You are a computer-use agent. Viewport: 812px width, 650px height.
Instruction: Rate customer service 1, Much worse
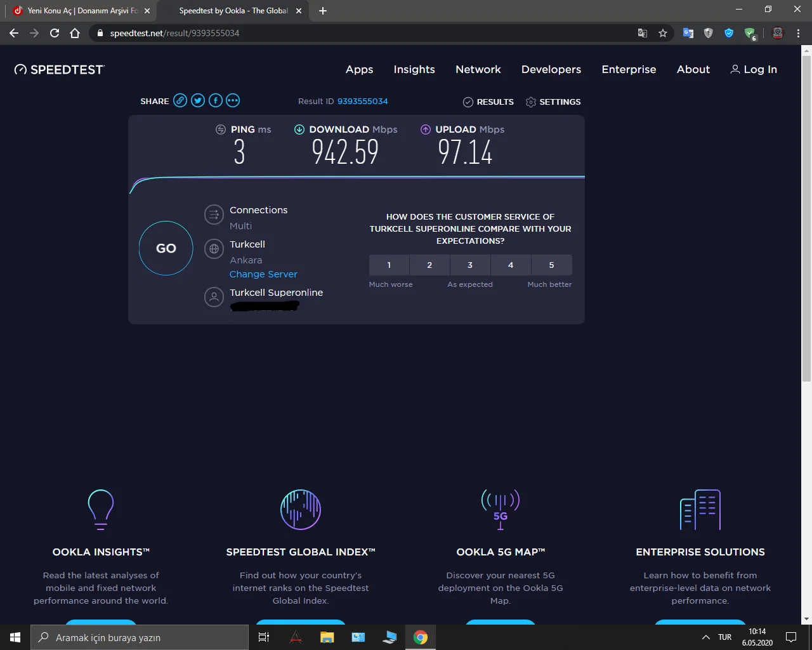(389, 265)
